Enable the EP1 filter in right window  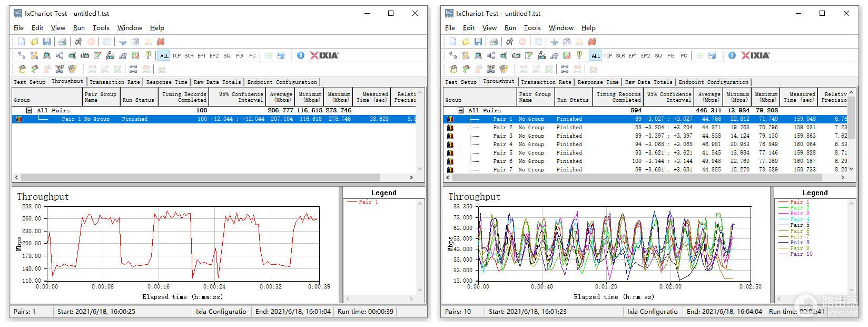pyautogui.click(x=633, y=55)
